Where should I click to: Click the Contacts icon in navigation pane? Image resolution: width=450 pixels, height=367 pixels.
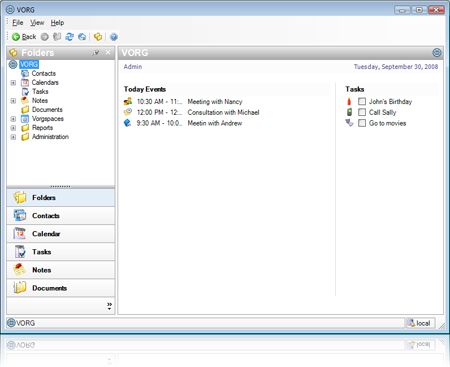tap(20, 216)
